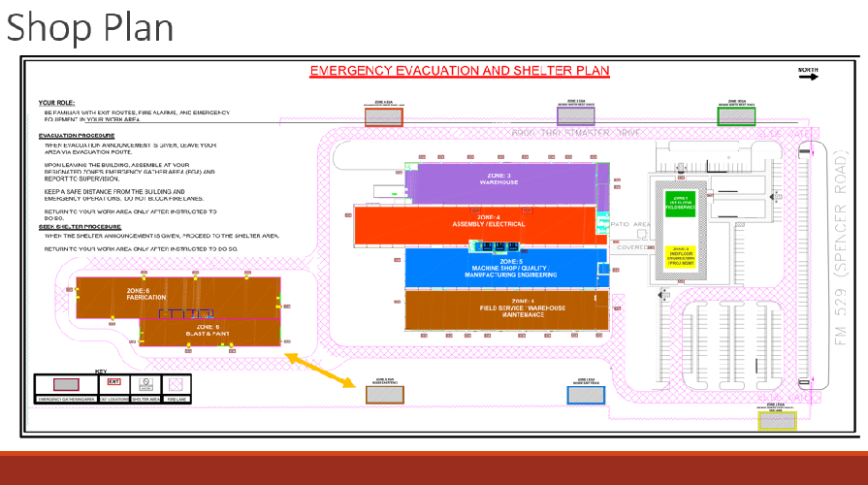Click the EXIT location symbol in the key
The height and width of the screenshot is (485, 868).
(113, 383)
